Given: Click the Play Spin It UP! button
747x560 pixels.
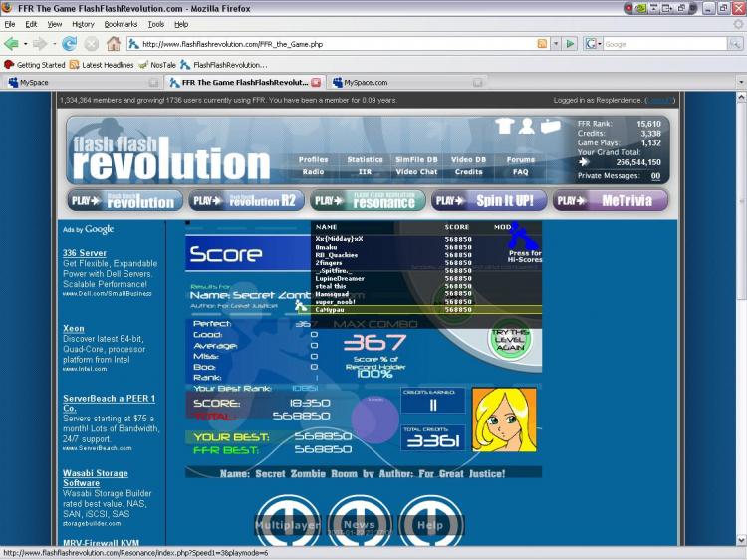Looking at the screenshot, I should pos(489,200).
